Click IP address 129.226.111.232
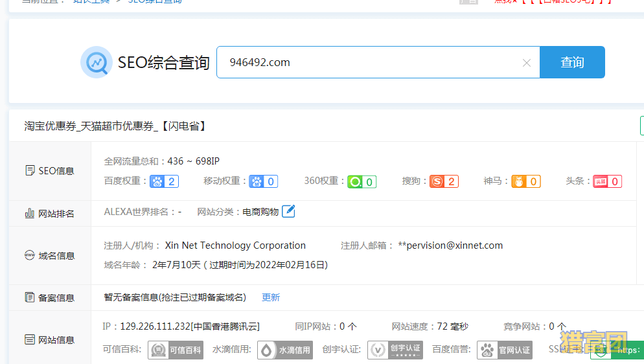The image size is (644, 364). (x=155, y=326)
